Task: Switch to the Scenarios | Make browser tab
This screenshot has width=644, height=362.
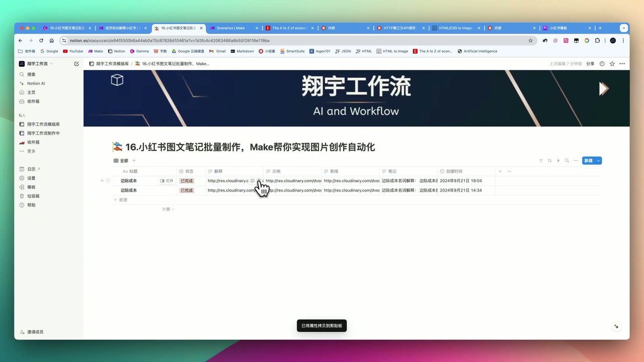Action: pyautogui.click(x=231, y=28)
